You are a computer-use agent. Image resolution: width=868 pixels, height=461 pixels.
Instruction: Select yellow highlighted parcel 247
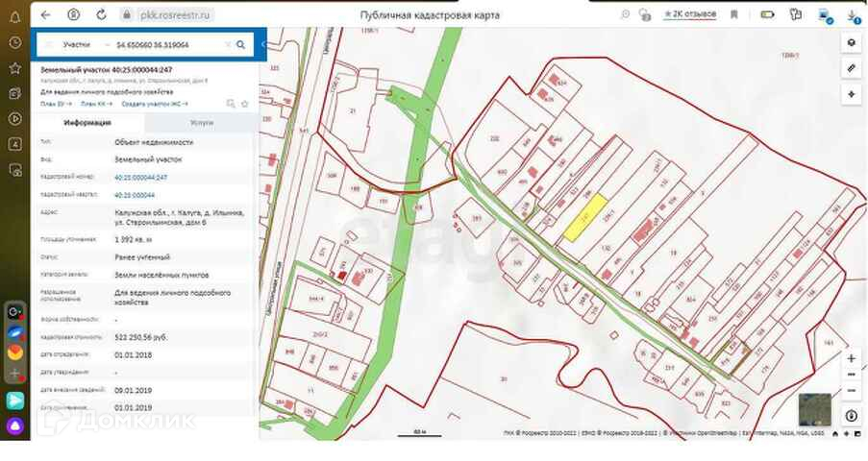click(x=585, y=217)
